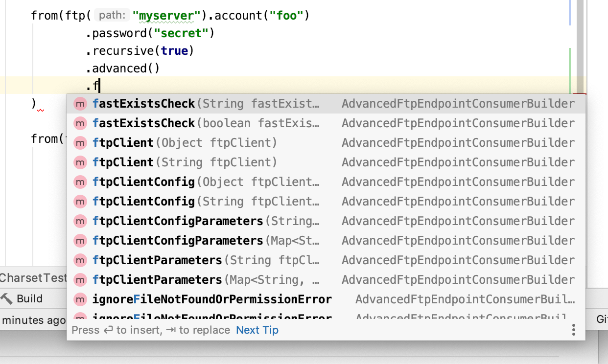
Task: Click method icon next to ignoreFileNotFoundOrPermissionError
Action: [80, 299]
